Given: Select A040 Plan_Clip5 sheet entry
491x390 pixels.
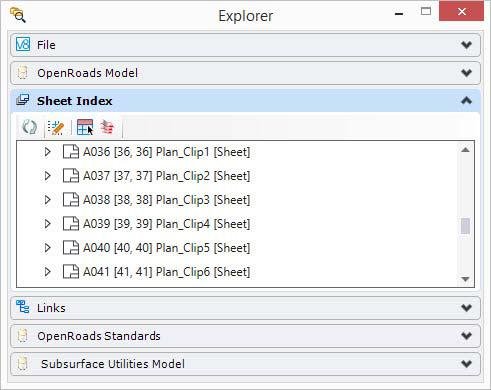Looking at the screenshot, I should [x=166, y=248].
